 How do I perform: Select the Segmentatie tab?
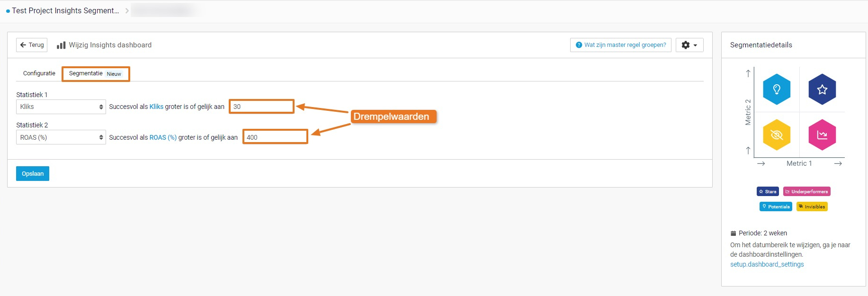(x=96, y=73)
